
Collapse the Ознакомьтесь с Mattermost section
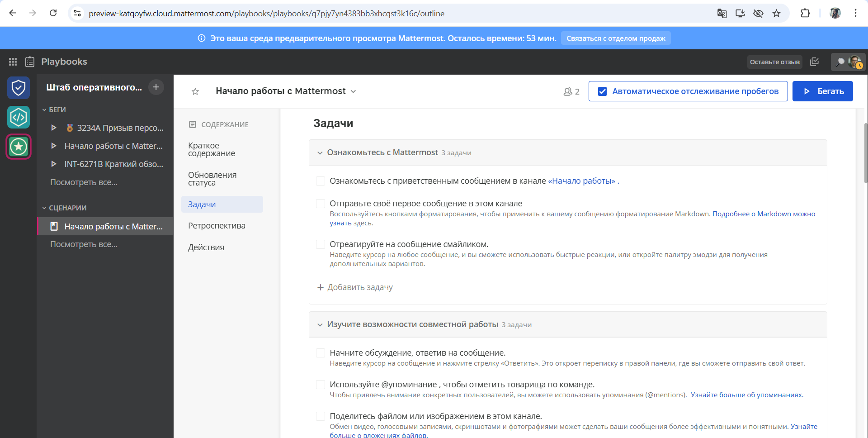[320, 153]
